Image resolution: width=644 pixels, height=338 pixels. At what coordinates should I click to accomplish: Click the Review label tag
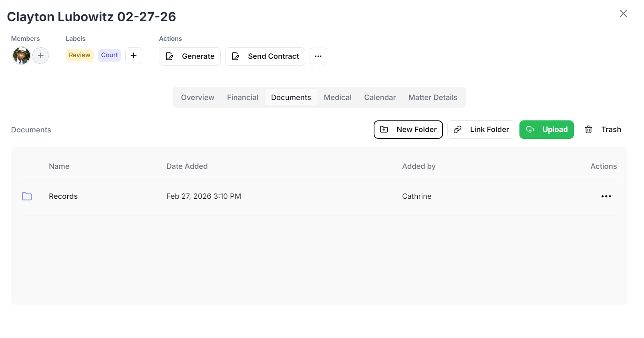79,55
